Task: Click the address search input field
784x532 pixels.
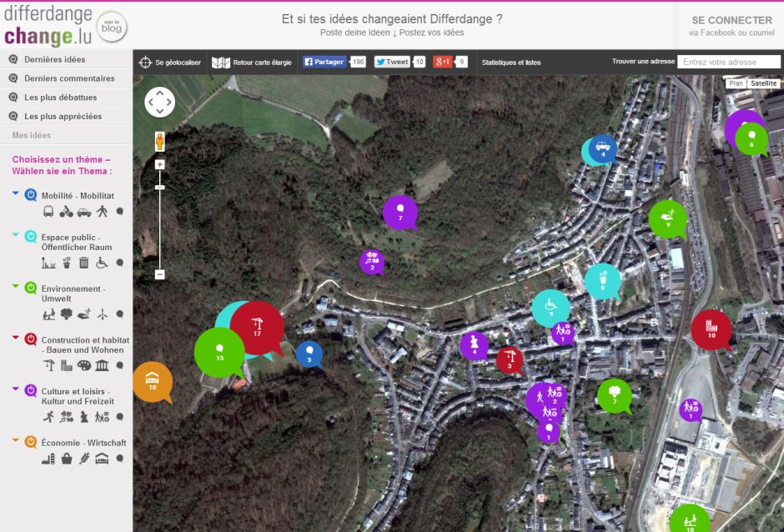Action: point(728,62)
